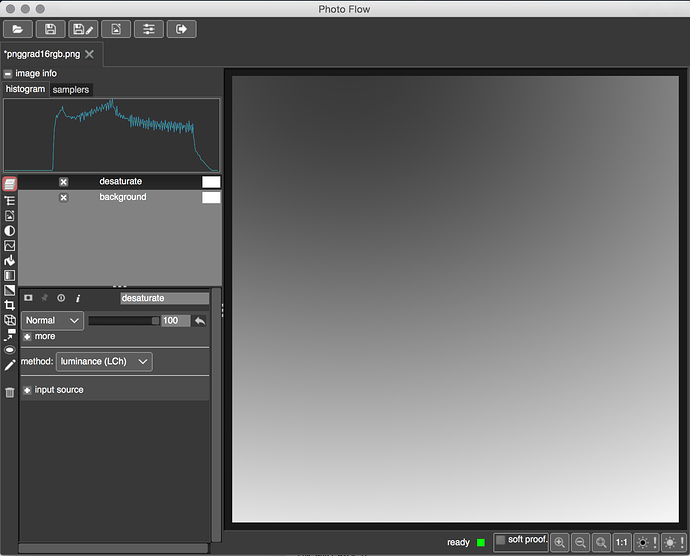
Task: Click the horizontal scrollbar below controls panel
Action: (x=113, y=548)
